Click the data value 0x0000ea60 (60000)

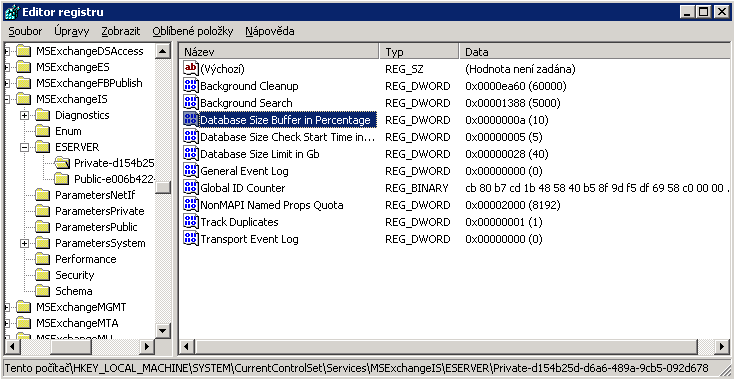(516, 86)
